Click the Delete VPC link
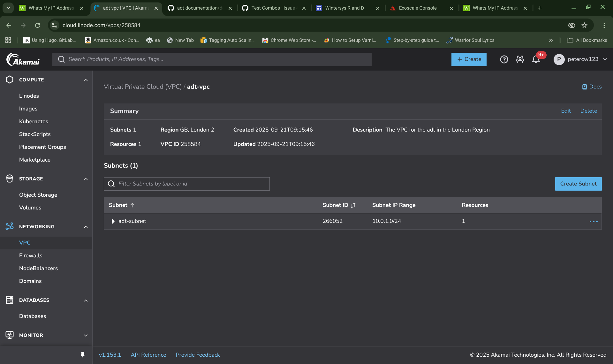Screen dimensions: 613x364 pyautogui.click(x=588, y=111)
